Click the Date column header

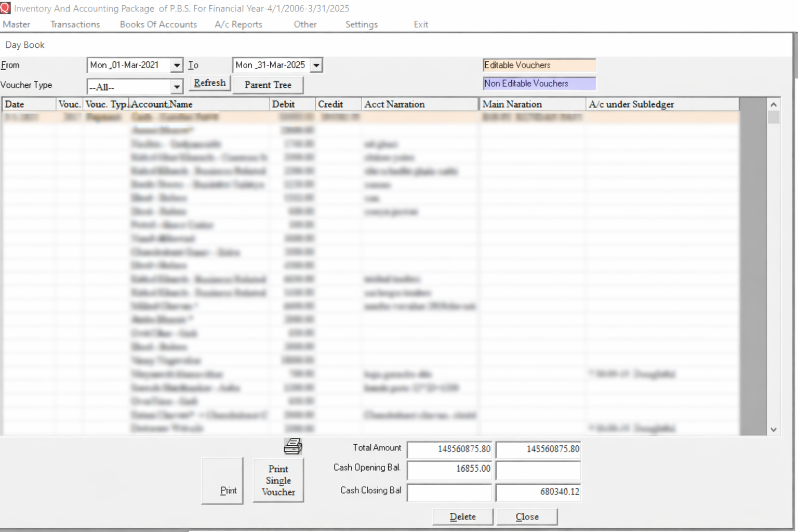point(29,104)
